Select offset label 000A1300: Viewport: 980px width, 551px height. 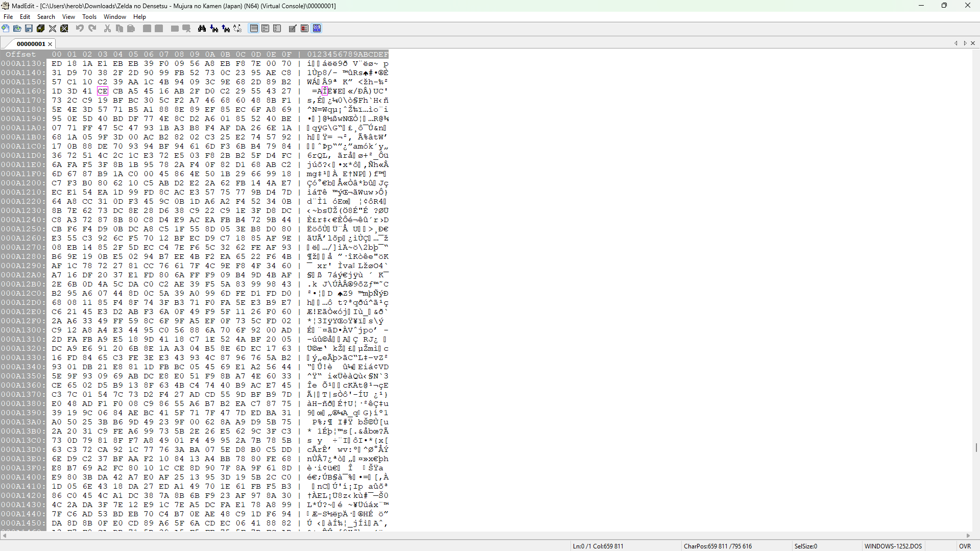tap(23, 330)
